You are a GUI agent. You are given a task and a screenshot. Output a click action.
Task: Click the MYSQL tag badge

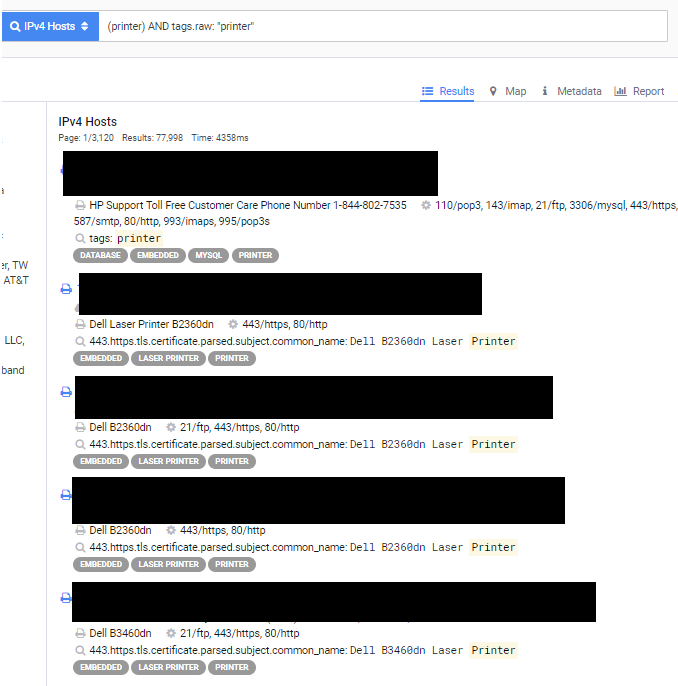(x=208, y=256)
